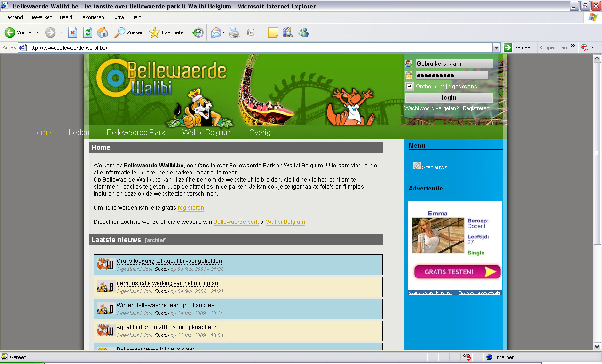
Task: Open the Help menu
Action: [136, 17]
